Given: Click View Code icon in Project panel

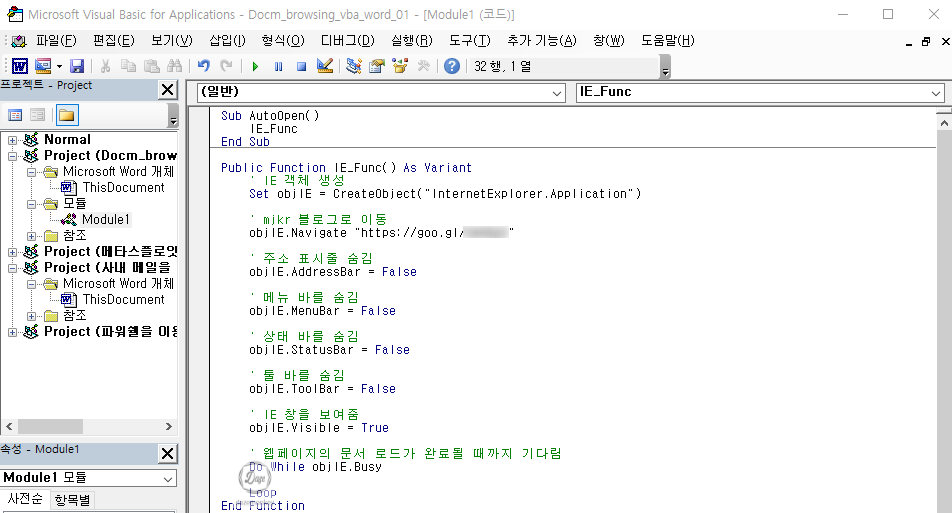Looking at the screenshot, I should tap(15, 115).
